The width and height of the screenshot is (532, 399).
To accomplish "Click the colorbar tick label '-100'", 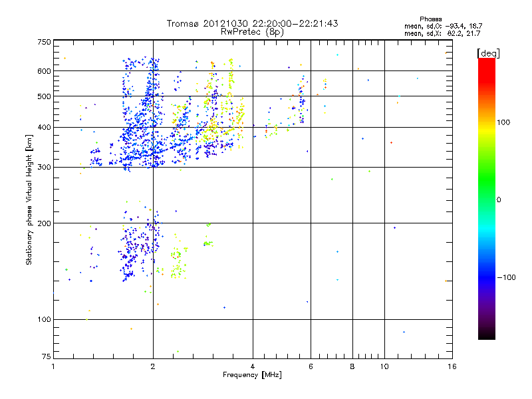I will click(x=506, y=277).
